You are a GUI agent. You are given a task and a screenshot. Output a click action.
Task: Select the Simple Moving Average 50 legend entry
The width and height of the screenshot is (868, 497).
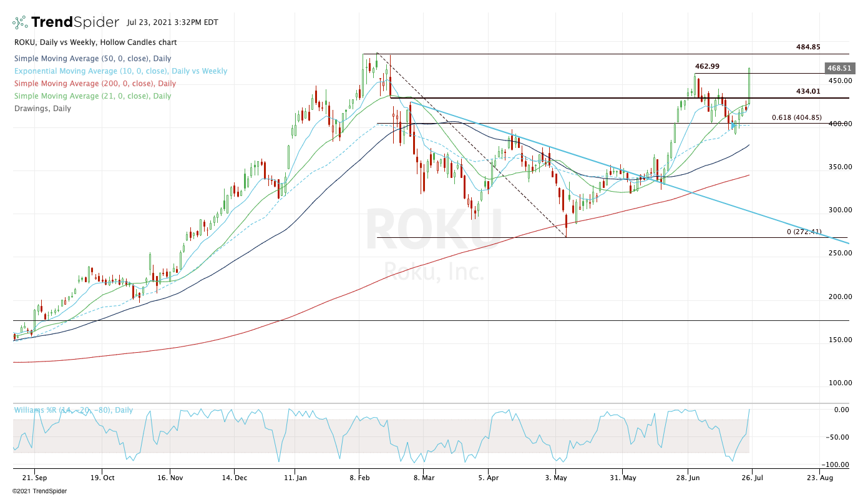click(x=92, y=58)
